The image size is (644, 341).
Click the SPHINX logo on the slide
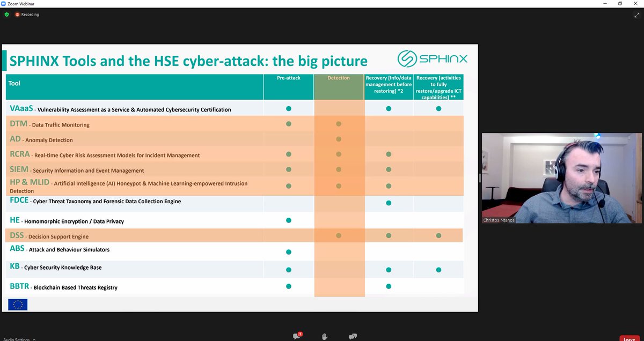point(433,58)
